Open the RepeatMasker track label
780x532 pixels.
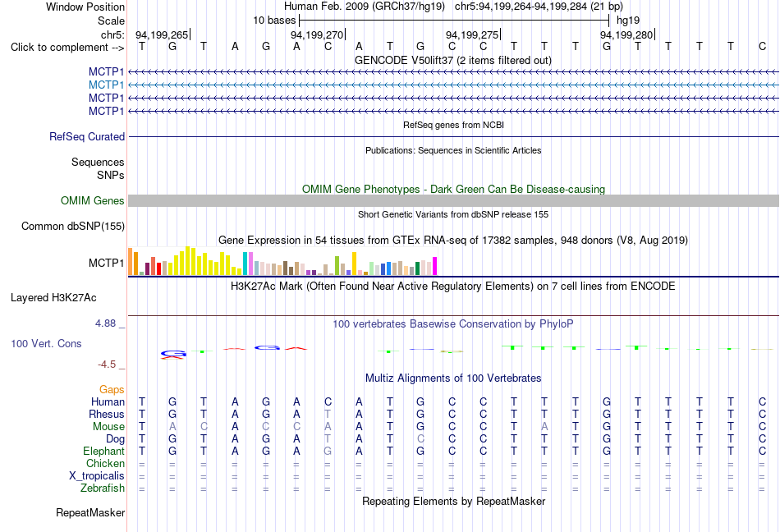point(90,512)
